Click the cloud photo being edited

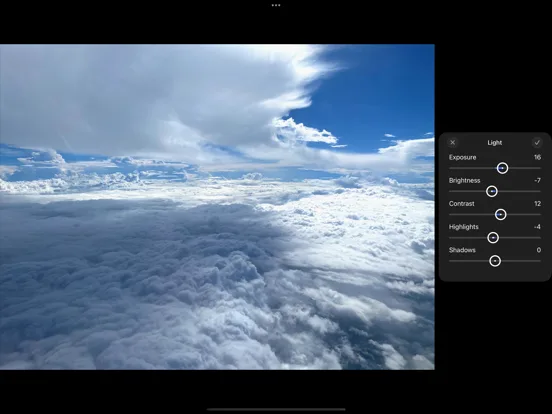pyautogui.click(x=217, y=207)
